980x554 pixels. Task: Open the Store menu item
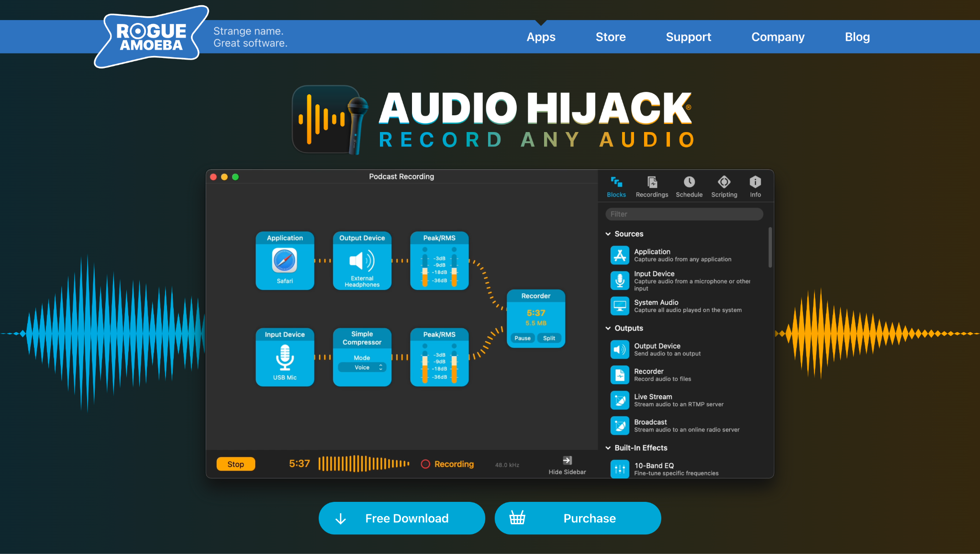point(611,37)
